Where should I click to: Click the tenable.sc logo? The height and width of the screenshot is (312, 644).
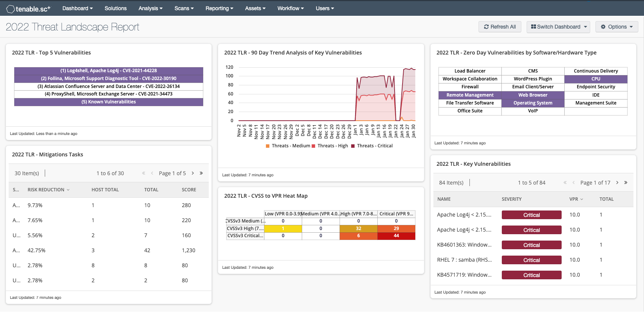click(x=29, y=9)
